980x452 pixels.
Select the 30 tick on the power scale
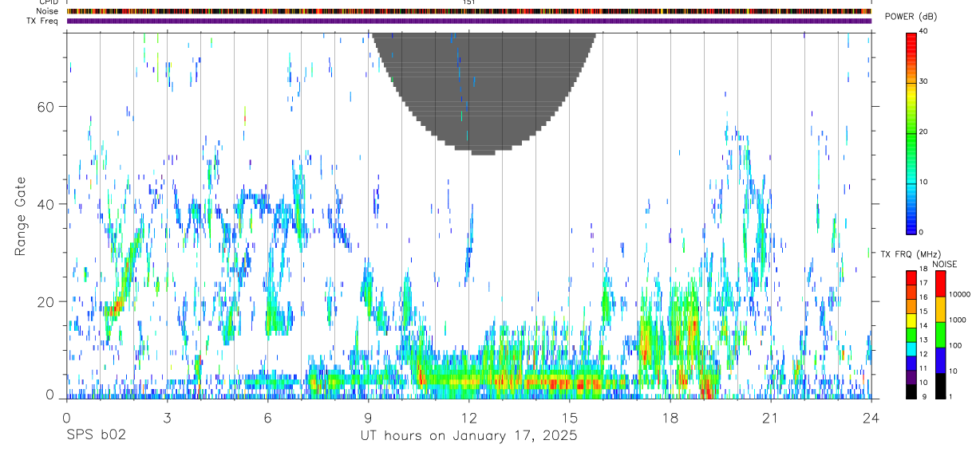coord(923,82)
